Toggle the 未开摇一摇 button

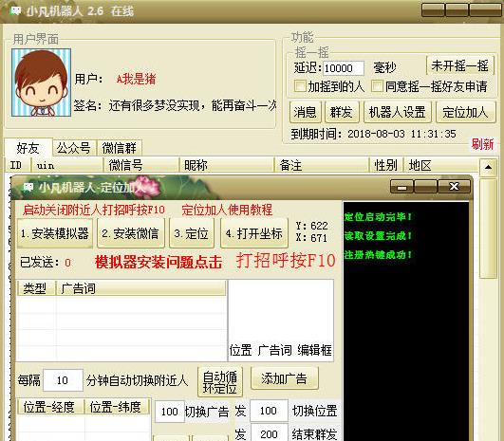(460, 65)
